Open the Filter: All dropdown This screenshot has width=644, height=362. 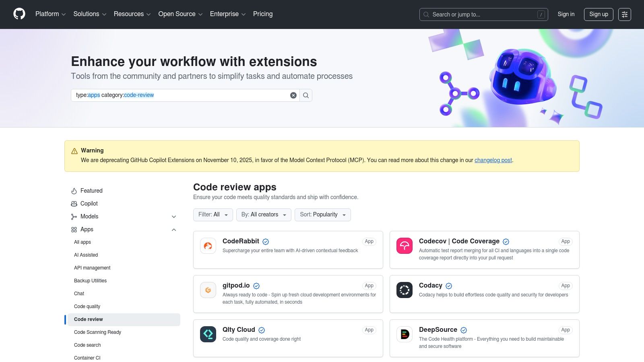tap(213, 215)
